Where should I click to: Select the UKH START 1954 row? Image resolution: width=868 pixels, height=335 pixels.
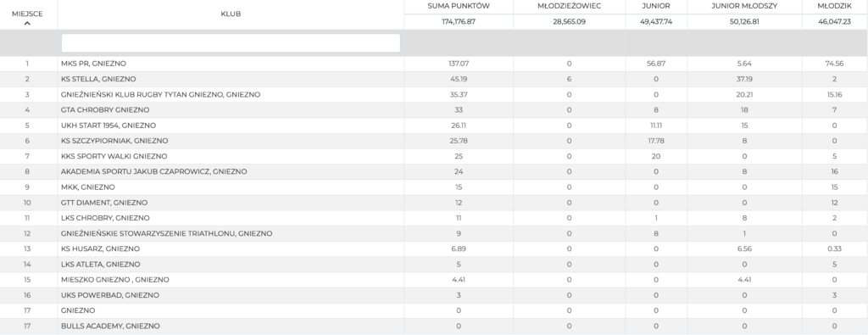pos(434,126)
